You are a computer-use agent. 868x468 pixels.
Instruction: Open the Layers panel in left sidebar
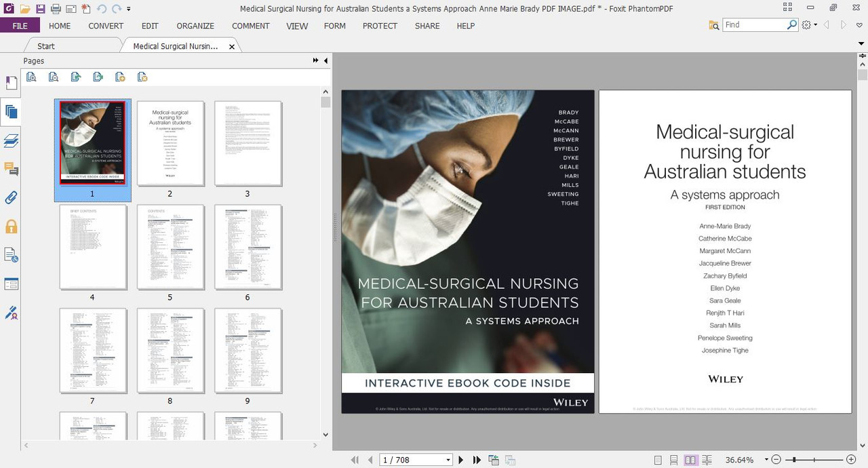tap(11, 140)
